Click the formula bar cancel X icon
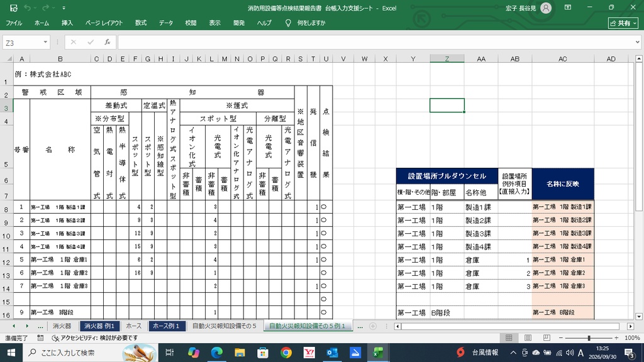The width and height of the screenshot is (644, 362). click(74, 42)
